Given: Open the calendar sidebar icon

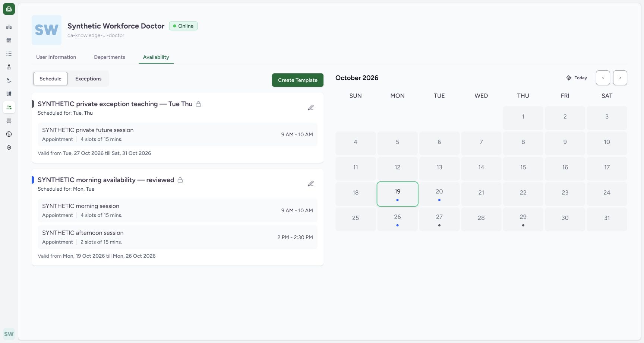Looking at the screenshot, I should [x=9, y=40].
